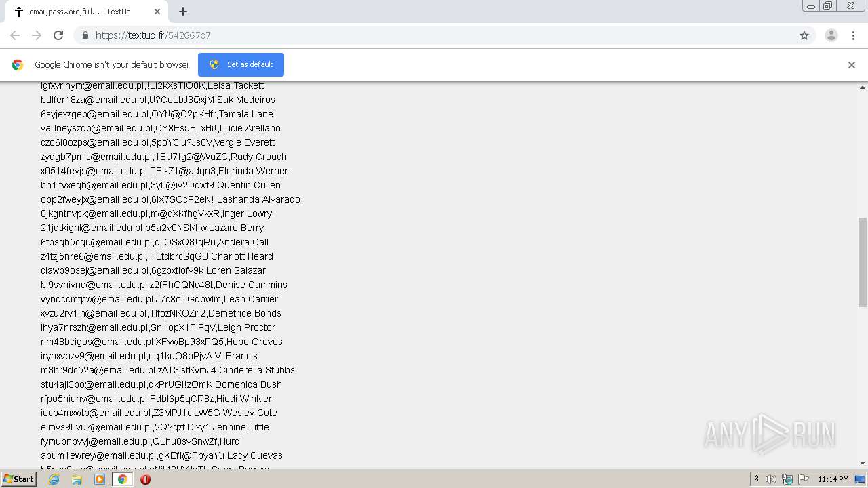
Task: Click the row with Inger Lowry
Action: click(x=156, y=213)
